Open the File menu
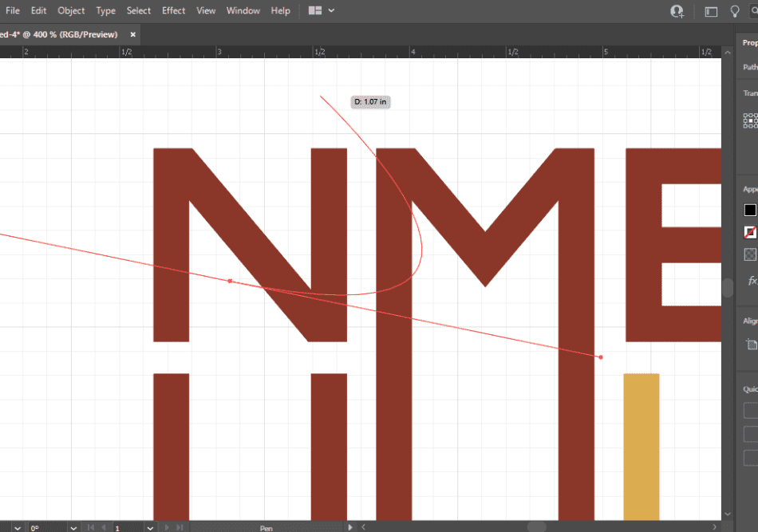758x532 pixels. point(13,10)
